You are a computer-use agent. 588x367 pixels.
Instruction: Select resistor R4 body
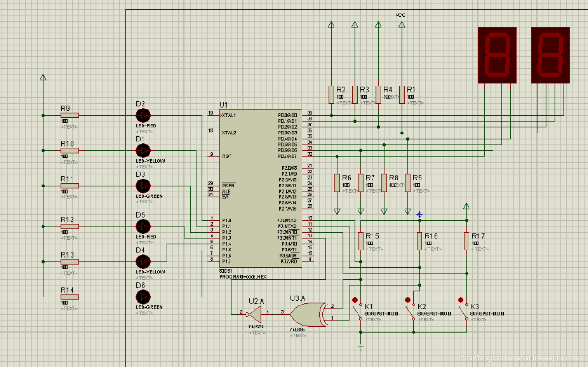point(378,94)
